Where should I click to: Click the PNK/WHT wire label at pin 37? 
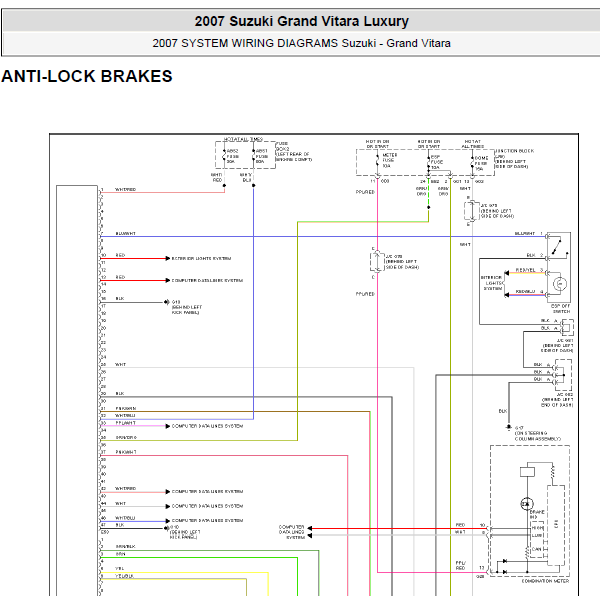[126, 452]
